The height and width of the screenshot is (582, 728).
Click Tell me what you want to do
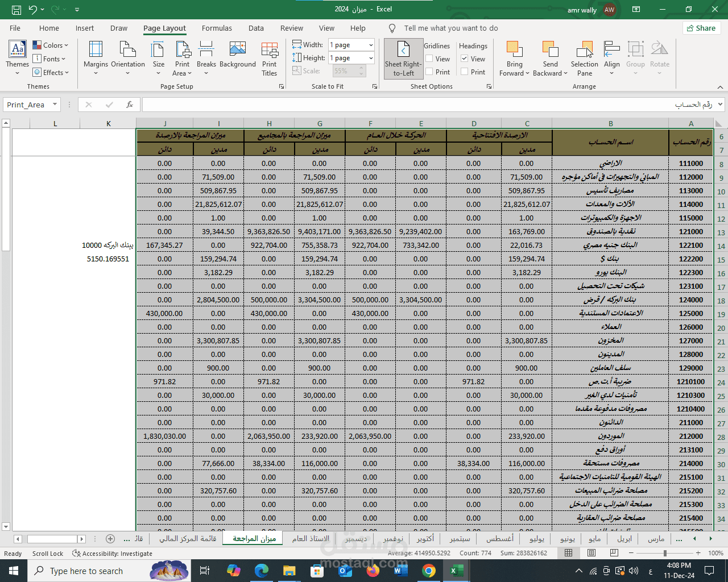[451, 28]
